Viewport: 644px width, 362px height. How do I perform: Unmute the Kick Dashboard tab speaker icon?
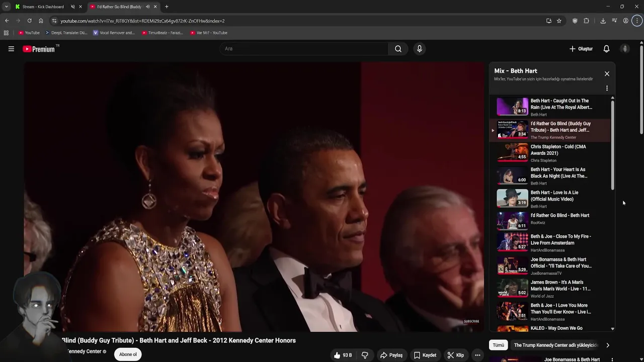(x=72, y=7)
